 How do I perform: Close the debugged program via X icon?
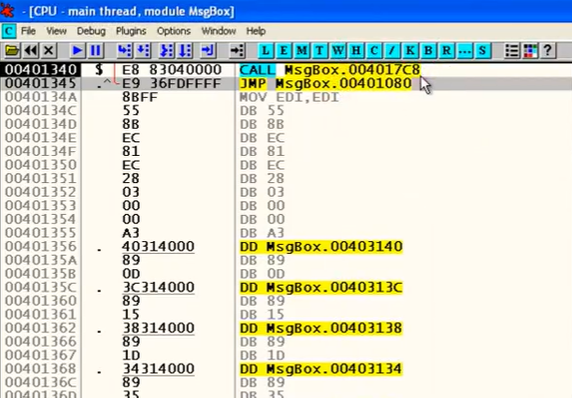tap(49, 50)
